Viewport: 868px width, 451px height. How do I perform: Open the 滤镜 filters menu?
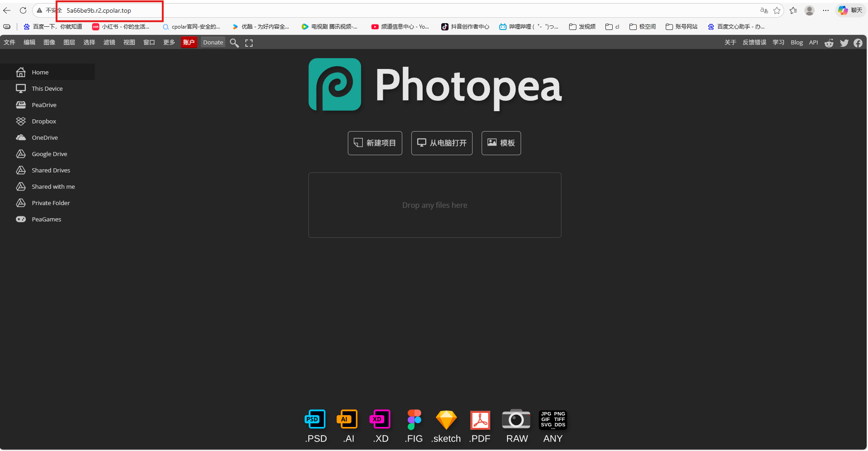[x=109, y=42]
